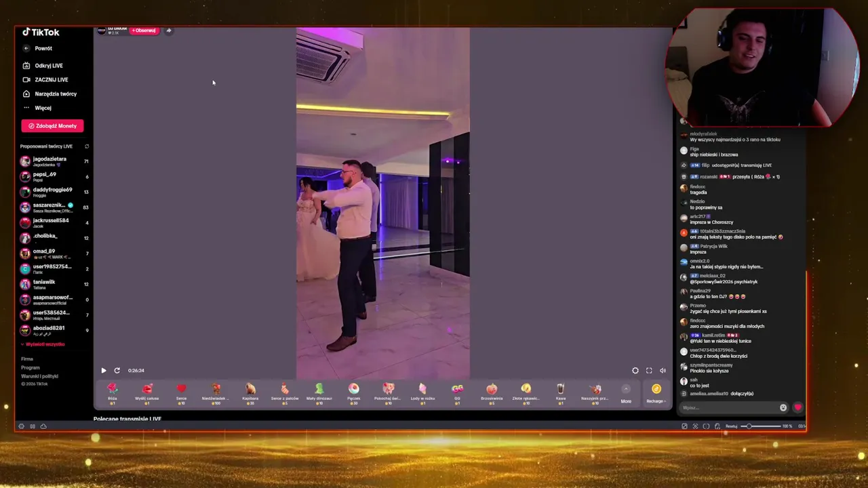Open the Firma footer link

coord(27,359)
